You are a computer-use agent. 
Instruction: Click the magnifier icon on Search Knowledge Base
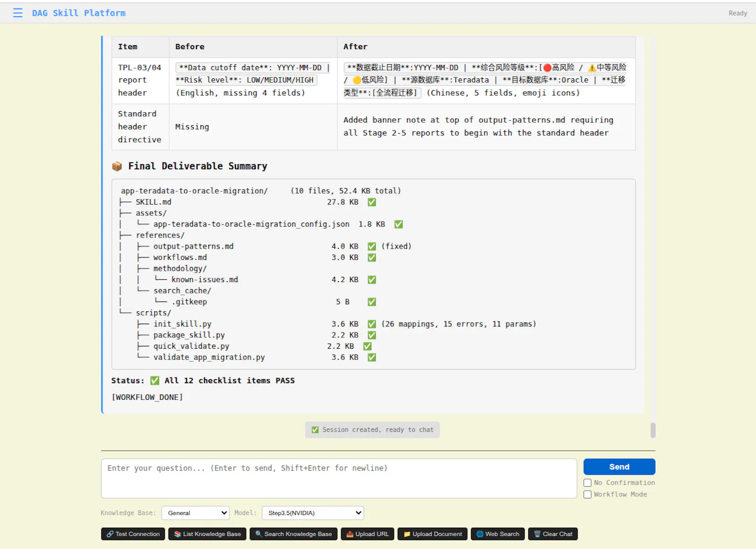[258, 534]
